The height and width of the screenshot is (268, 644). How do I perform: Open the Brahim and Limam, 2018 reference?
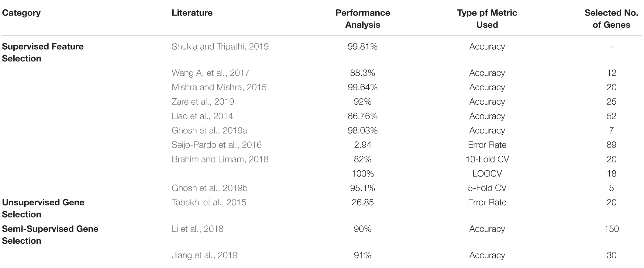[220, 159]
